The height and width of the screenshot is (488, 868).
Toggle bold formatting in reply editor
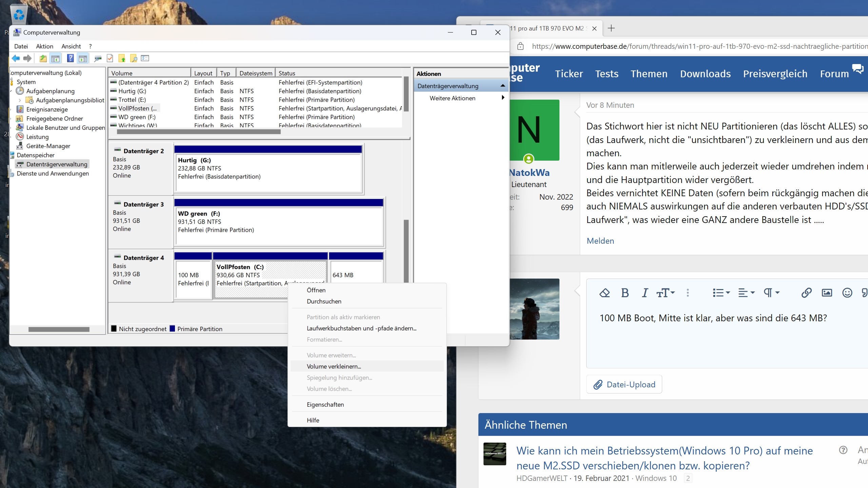[625, 293]
